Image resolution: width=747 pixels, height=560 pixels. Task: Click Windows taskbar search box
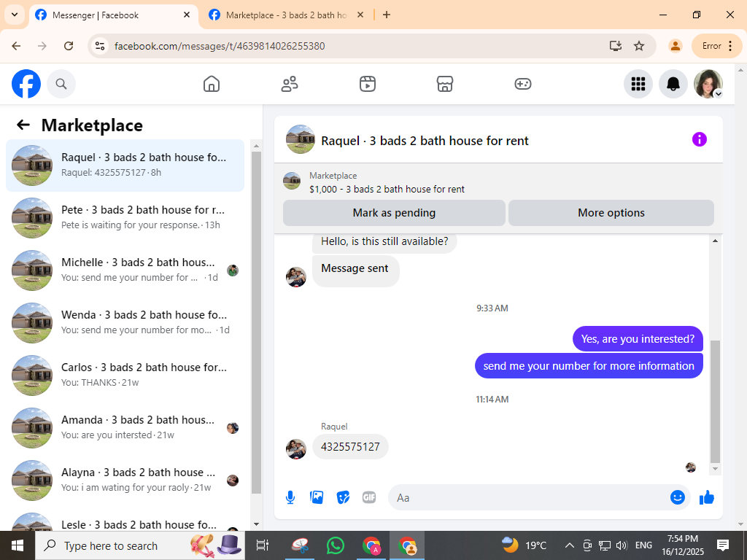[139, 545]
